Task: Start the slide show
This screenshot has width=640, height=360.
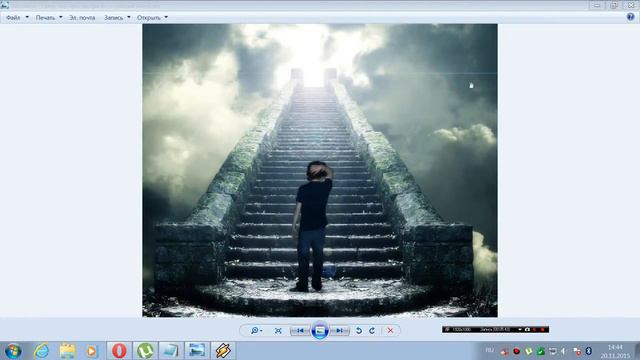Action: click(320, 331)
